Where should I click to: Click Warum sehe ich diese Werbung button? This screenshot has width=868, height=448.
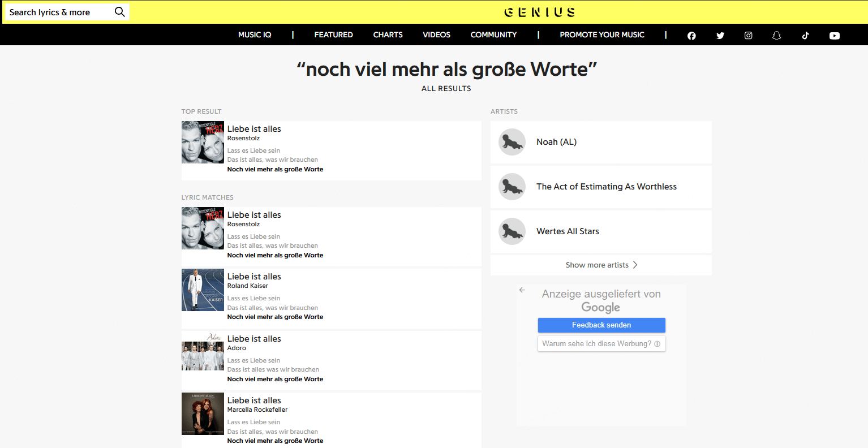[x=601, y=344]
